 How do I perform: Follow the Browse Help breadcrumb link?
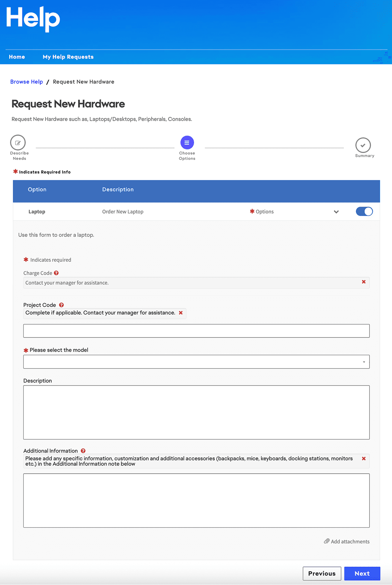click(x=27, y=82)
